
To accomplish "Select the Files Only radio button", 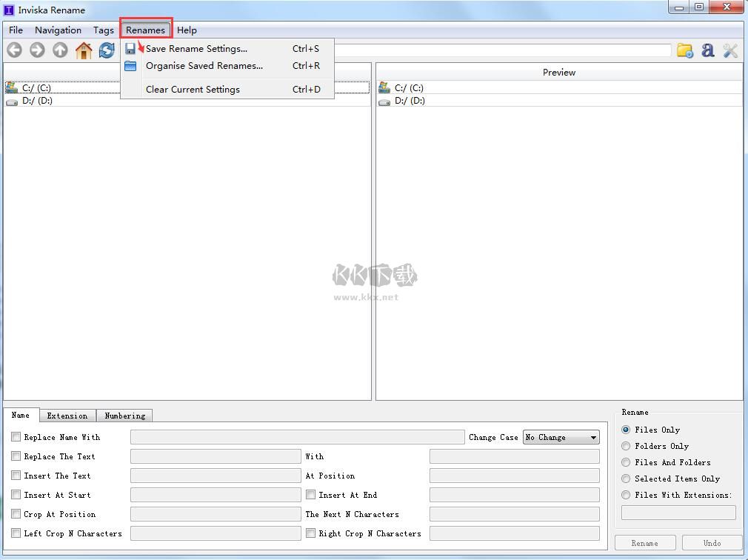I will pos(626,430).
